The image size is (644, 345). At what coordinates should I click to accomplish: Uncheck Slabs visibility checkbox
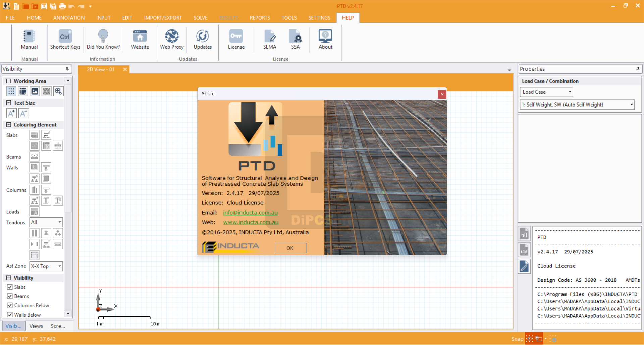(10, 287)
